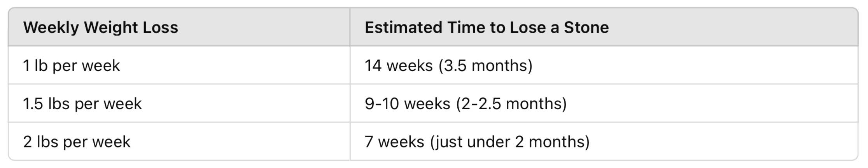Select the "Estimated Time to Lose a Stone" header
Screen dimensions: 868x168
(x=486, y=28)
